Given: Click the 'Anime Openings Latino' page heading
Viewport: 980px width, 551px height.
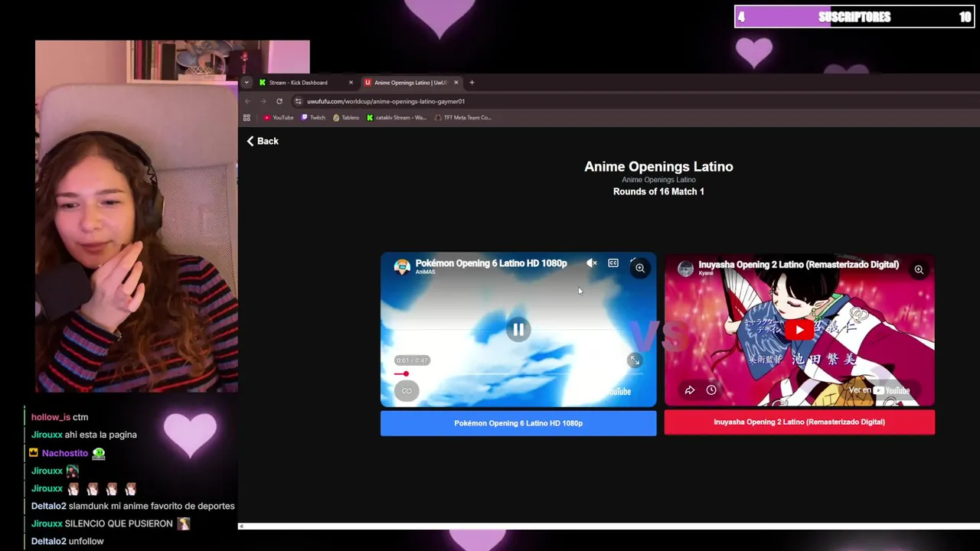Looking at the screenshot, I should (658, 167).
